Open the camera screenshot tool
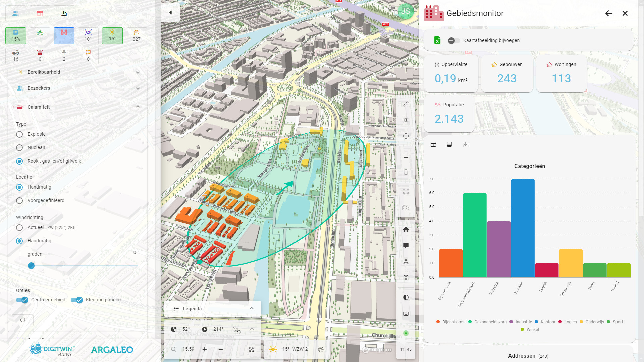This screenshot has width=644, height=362. [x=406, y=313]
